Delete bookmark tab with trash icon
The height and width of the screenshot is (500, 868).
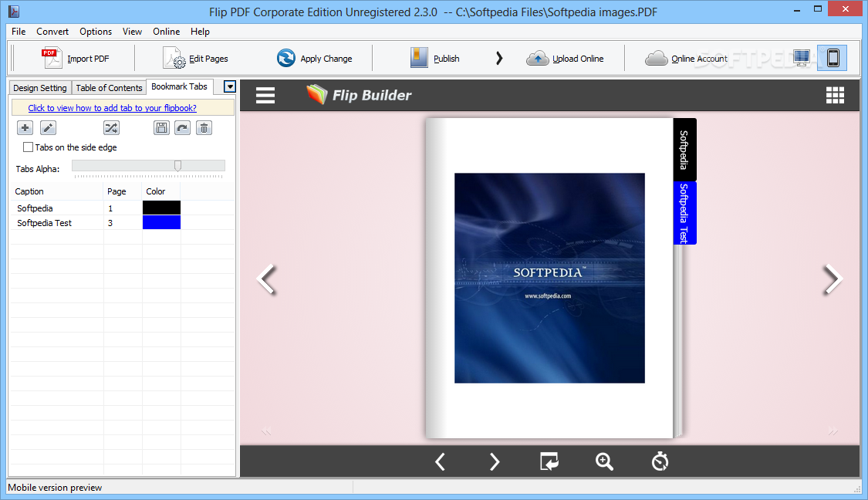tap(204, 128)
